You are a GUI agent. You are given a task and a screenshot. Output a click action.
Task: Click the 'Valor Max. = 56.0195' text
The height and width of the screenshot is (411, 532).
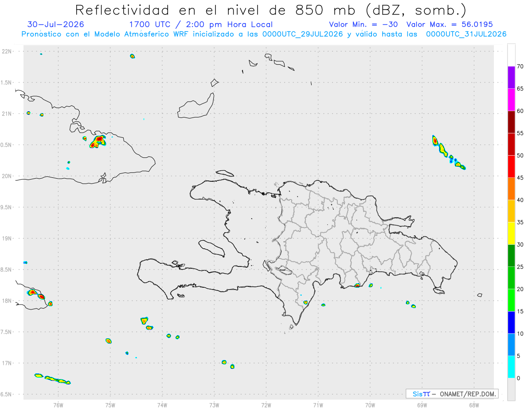coord(450,24)
